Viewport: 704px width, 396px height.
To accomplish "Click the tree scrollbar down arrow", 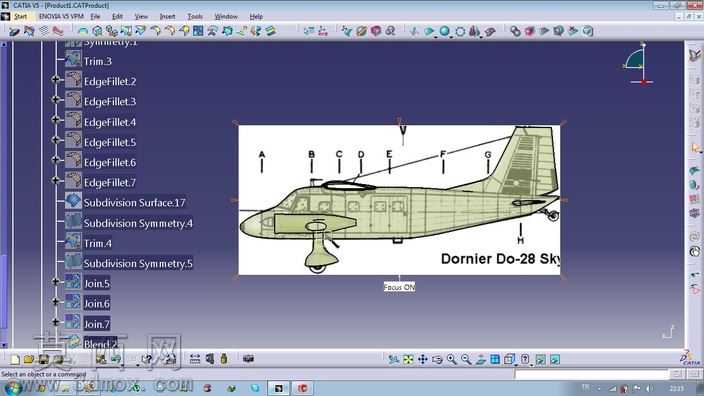I will click(4, 345).
